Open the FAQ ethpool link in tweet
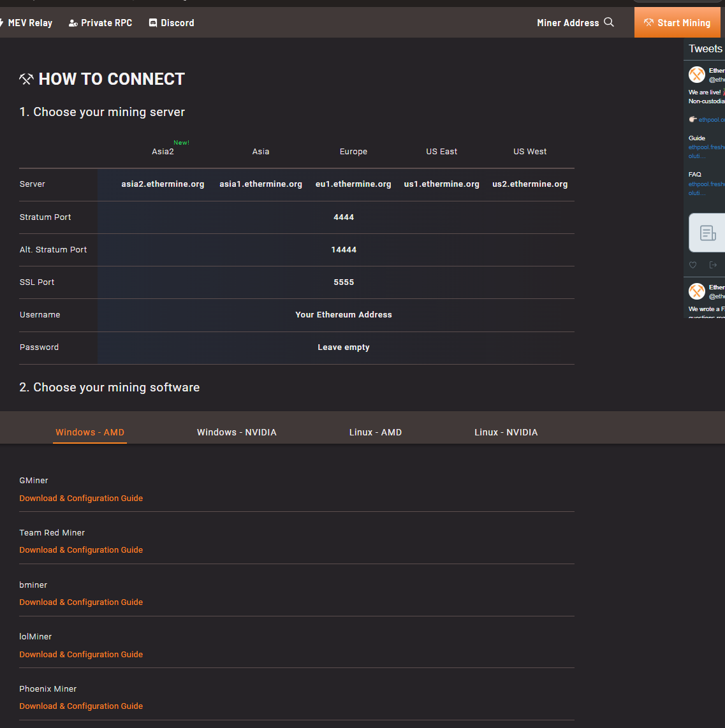 [707, 189]
